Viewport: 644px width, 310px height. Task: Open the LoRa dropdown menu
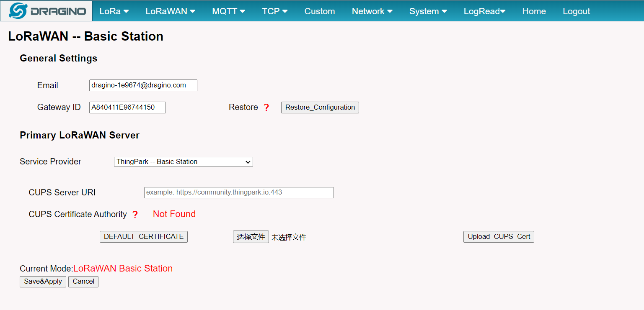point(114,11)
